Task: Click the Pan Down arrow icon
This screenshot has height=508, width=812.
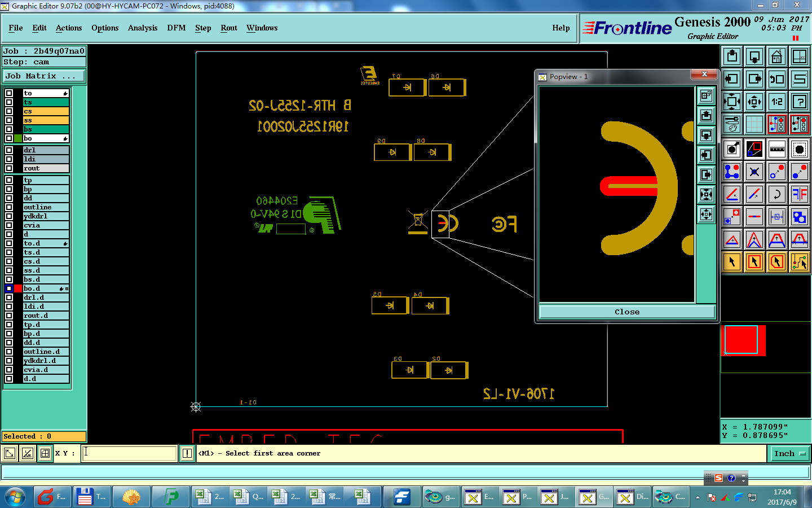Action: pos(754,56)
